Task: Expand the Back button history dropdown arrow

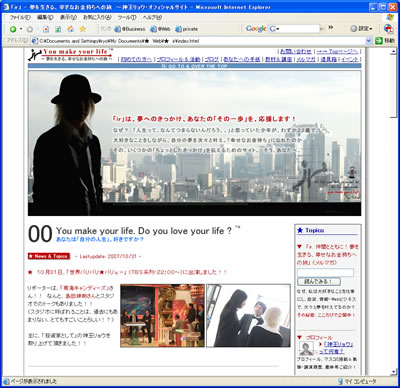Action: pyautogui.click(x=21, y=29)
